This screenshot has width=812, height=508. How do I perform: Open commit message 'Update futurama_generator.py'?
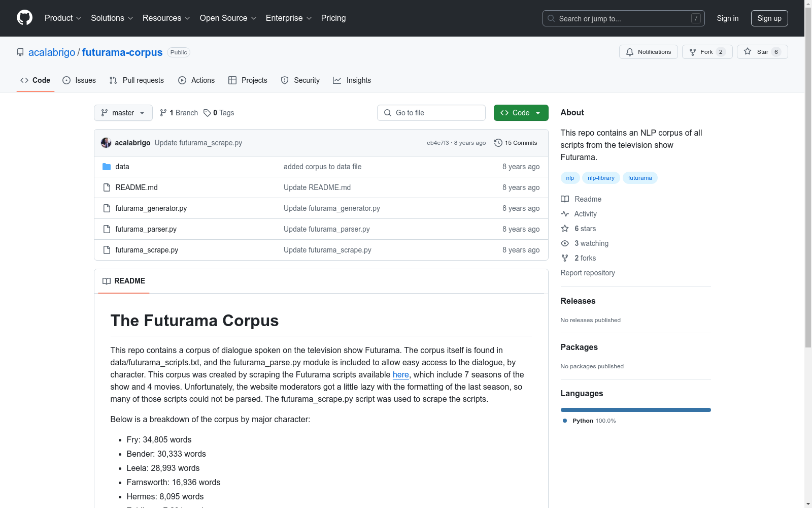(x=332, y=208)
